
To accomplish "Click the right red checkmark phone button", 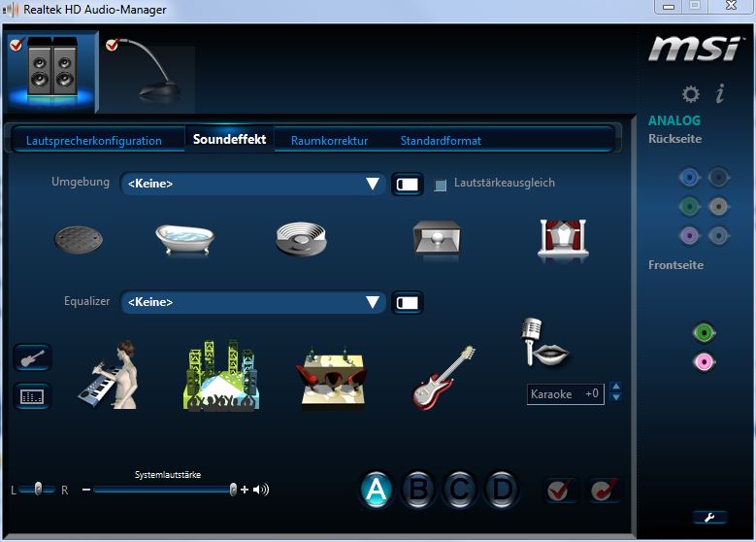I will (605, 491).
